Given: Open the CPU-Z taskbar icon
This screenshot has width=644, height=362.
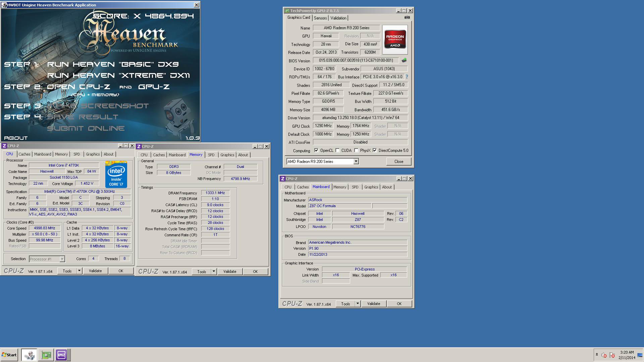Looking at the screenshot, I should tap(61, 355).
